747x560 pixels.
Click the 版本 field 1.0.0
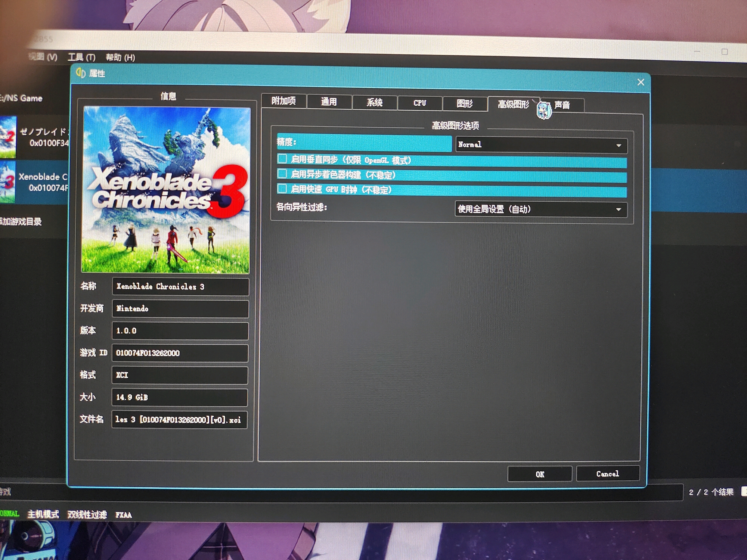click(x=180, y=331)
